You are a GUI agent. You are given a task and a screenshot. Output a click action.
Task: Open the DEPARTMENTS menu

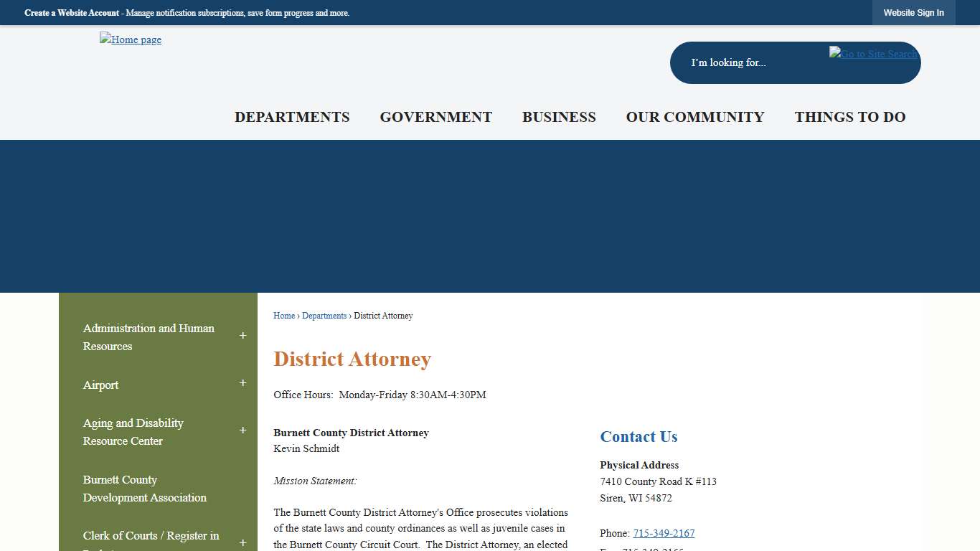pyautogui.click(x=292, y=117)
